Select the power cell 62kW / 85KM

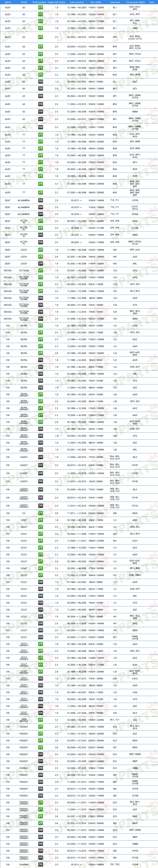coord(96,482)
